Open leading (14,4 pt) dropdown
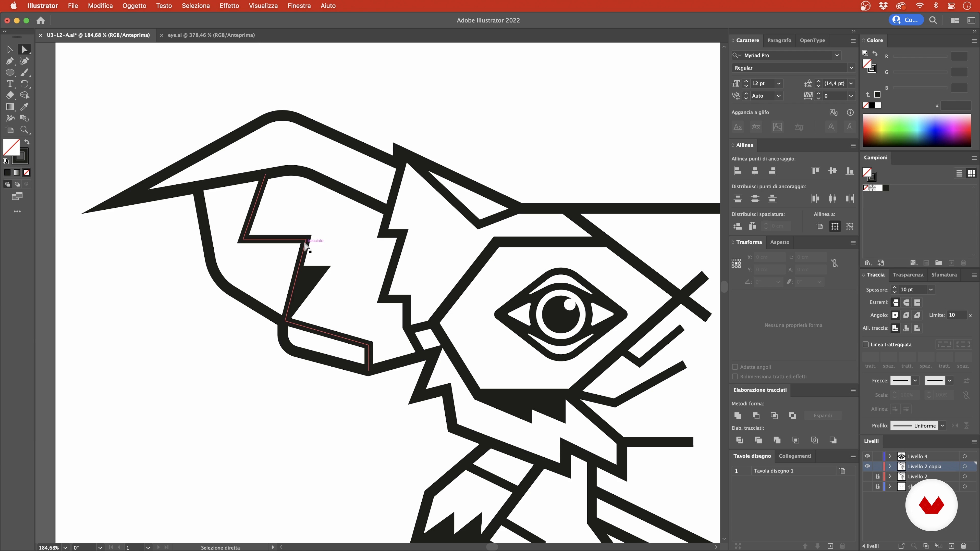The width and height of the screenshot is (980, 551). [851, 84]
